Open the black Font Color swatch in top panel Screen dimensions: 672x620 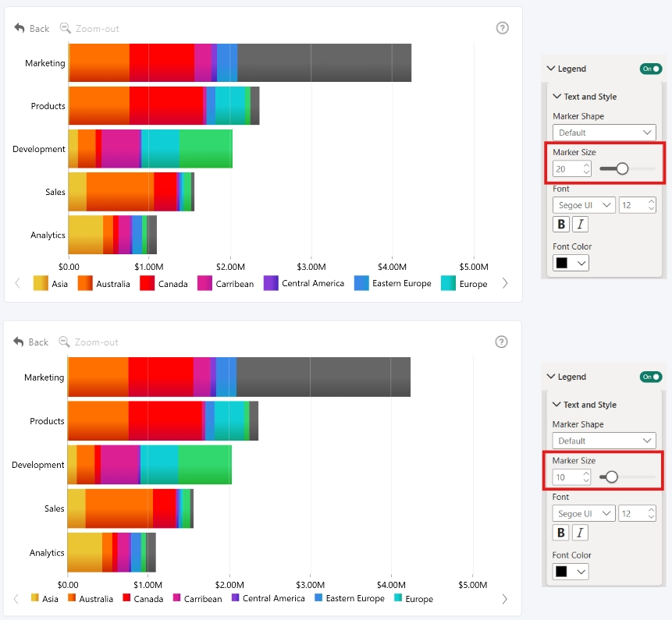click(x=571, y=263)
